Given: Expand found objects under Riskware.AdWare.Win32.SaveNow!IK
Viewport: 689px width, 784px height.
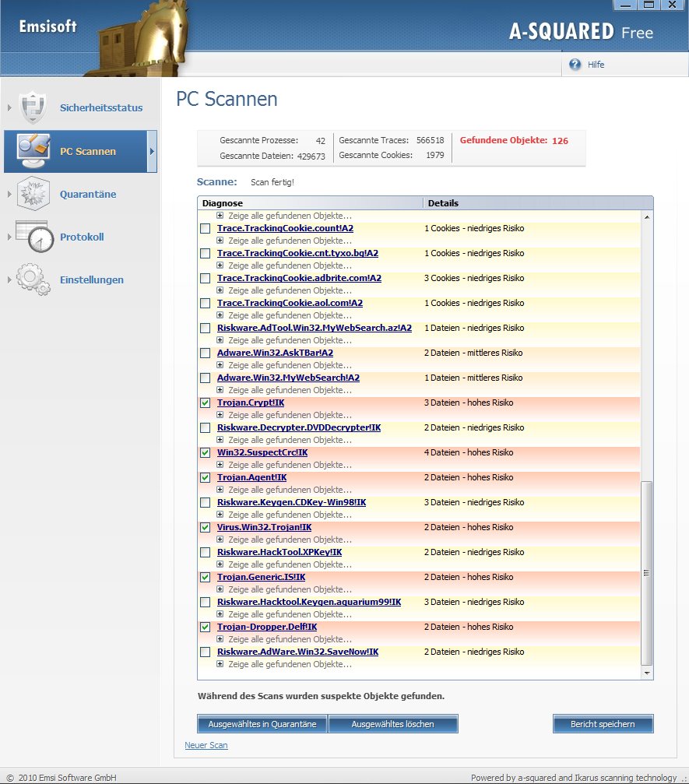Looking at the screenshot, I should pyautogui.click(x=220, y=664).
